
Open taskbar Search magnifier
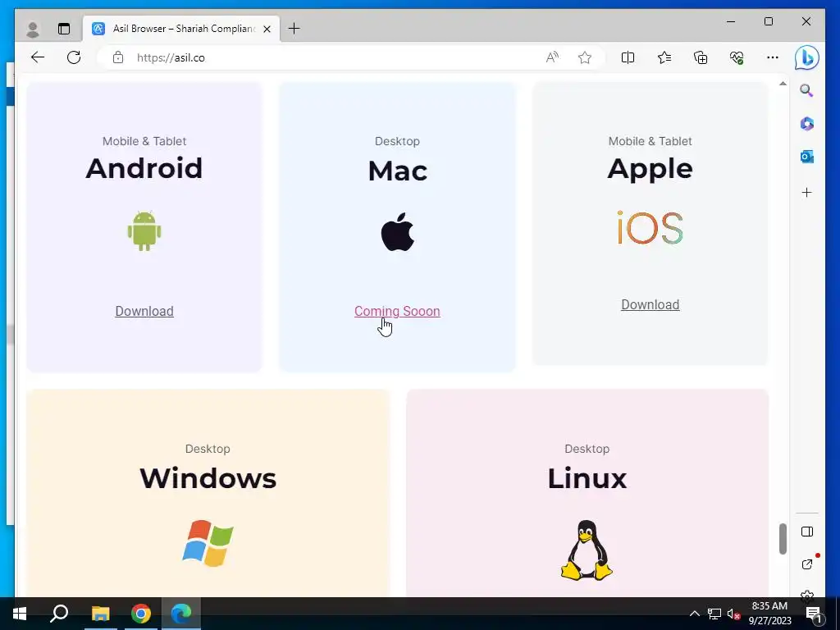[x=59, y=614]
